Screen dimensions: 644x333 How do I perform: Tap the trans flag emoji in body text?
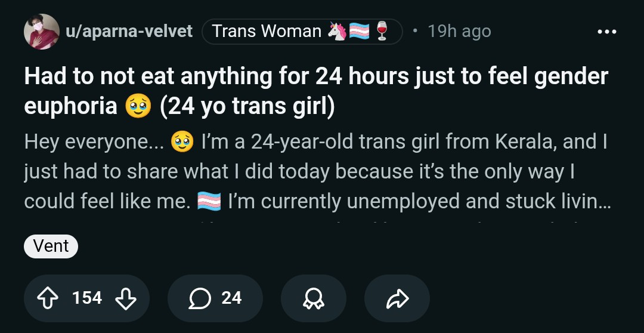point(209,201)
